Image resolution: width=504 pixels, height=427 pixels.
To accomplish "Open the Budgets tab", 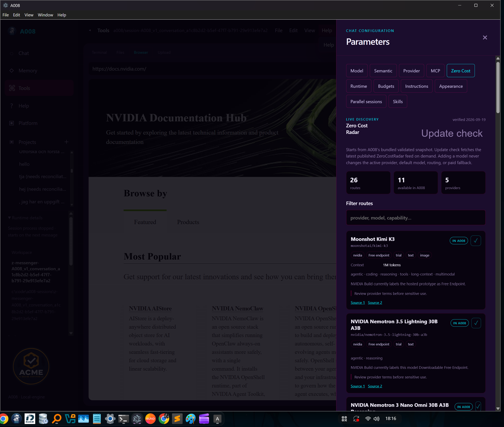I will coord(386,86).
